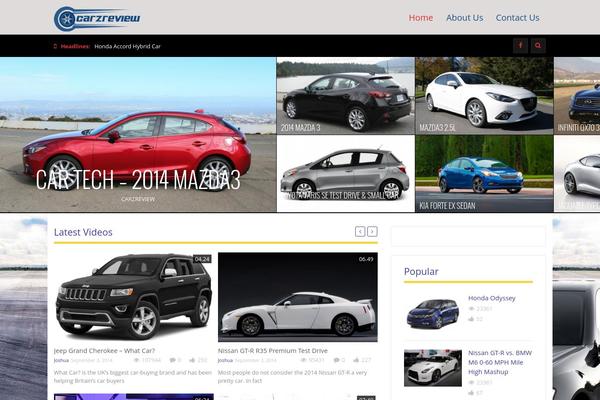
Task: Click the 04:24 duration badge
Action: 202,259
